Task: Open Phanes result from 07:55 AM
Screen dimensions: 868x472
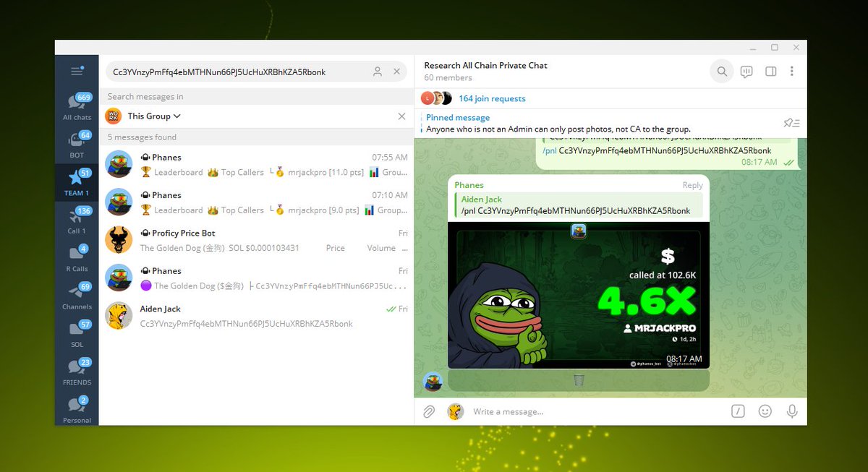Action: coord(256,164)
